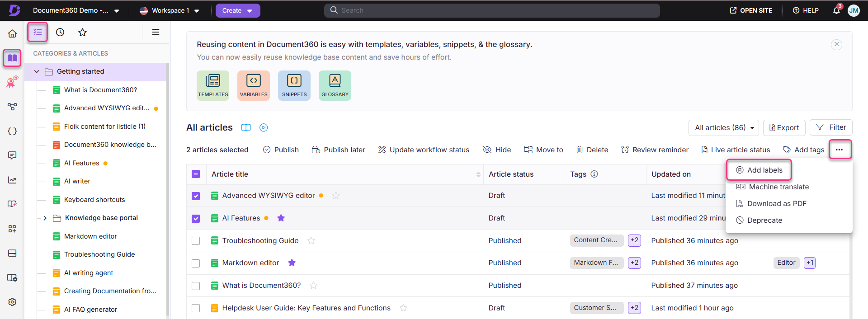Image resolution: width=868 pixels, height=319 pixels.
Task: Expand +2 tags on Troubleshooting Guide row
Action: coord(635,240)
